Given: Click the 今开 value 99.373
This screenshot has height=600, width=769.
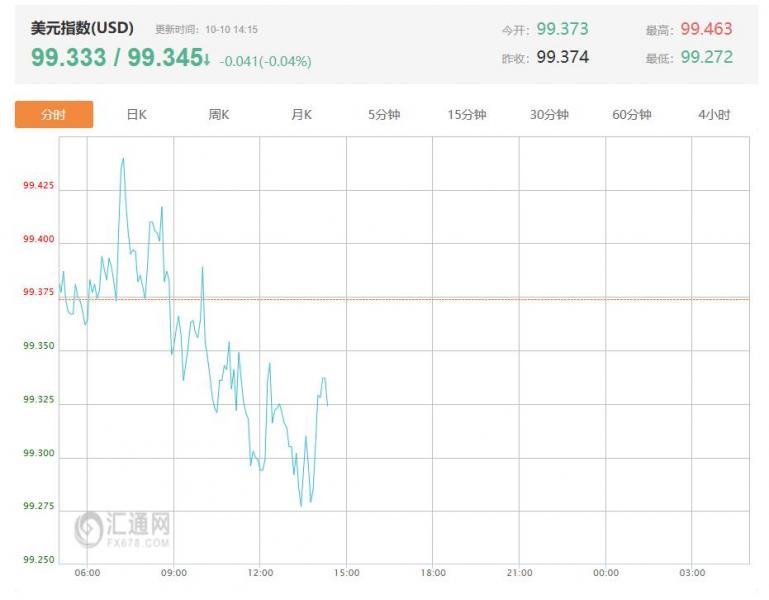Looking at the screenshot, I should click(x=562, y=29).
